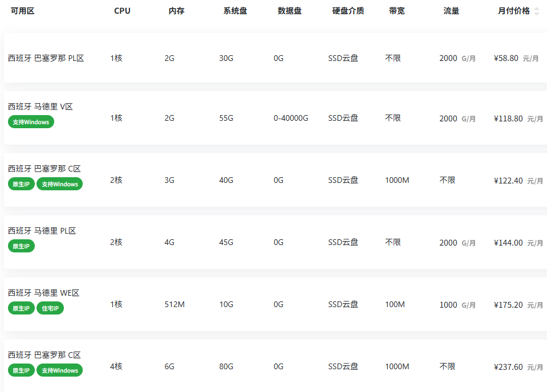Click the CPU column header
The image size is (547, 392).
(122, 11)
